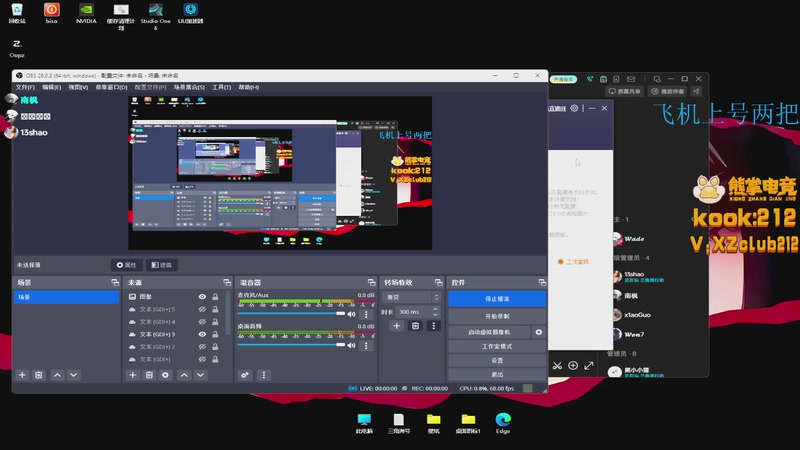Open the 工具(T) menu in OBS
The image size is (800, 450).
tap(221, 87)
